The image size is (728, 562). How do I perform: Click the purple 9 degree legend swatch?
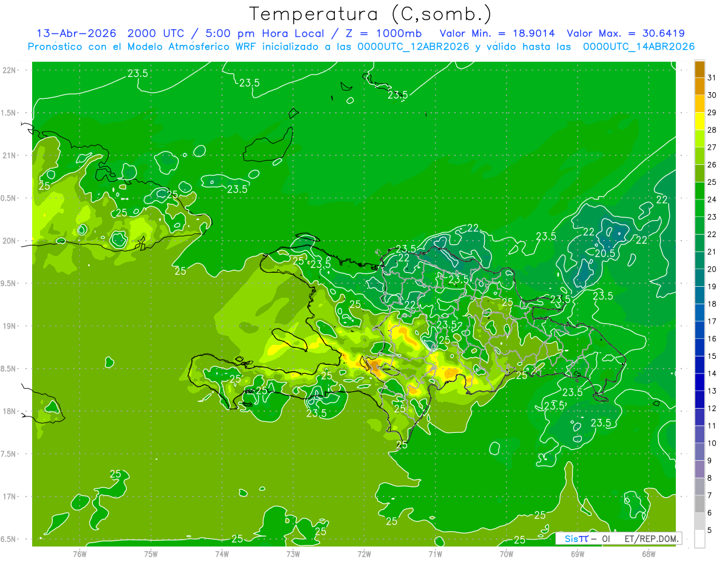[699, 452]
